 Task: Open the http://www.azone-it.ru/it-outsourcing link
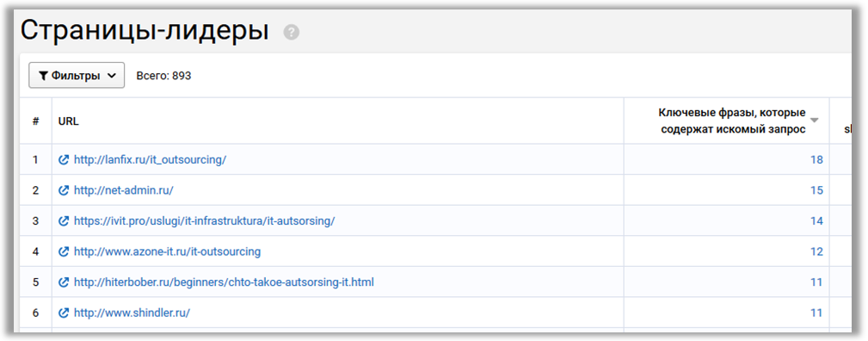(167, 251)
